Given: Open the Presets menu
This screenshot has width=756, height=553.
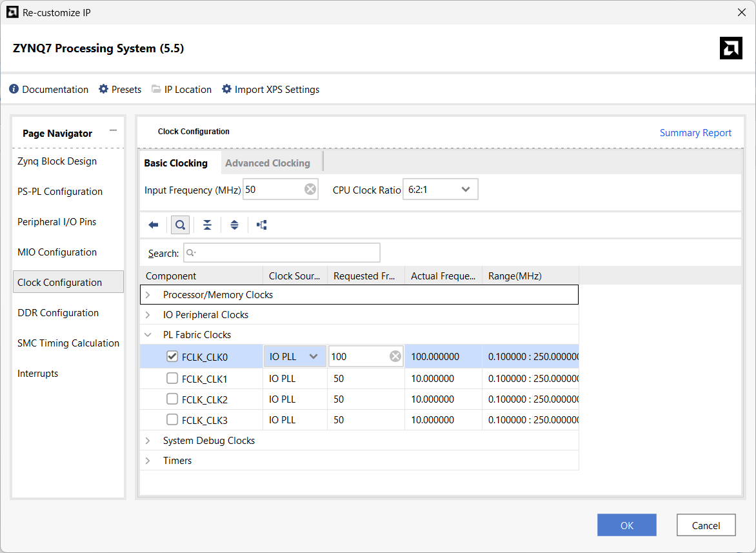Looking at the screenshot, I should coord(126,90).
